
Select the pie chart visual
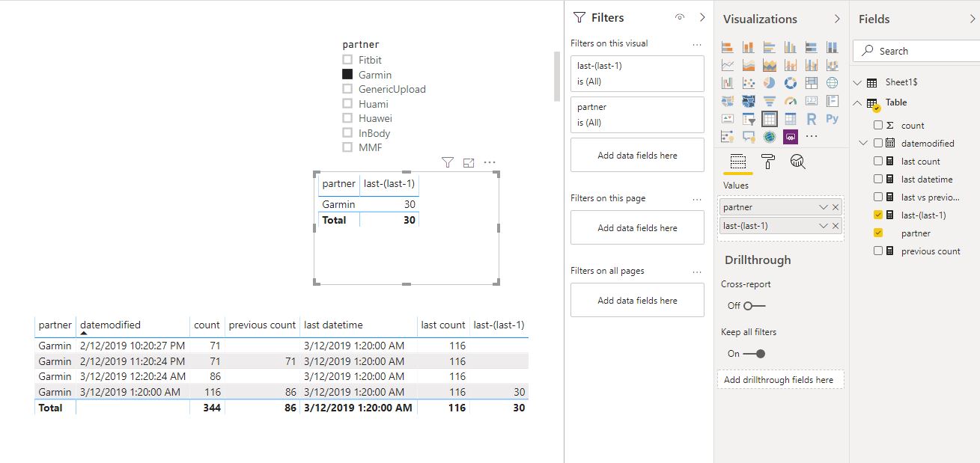click(769, 83)
